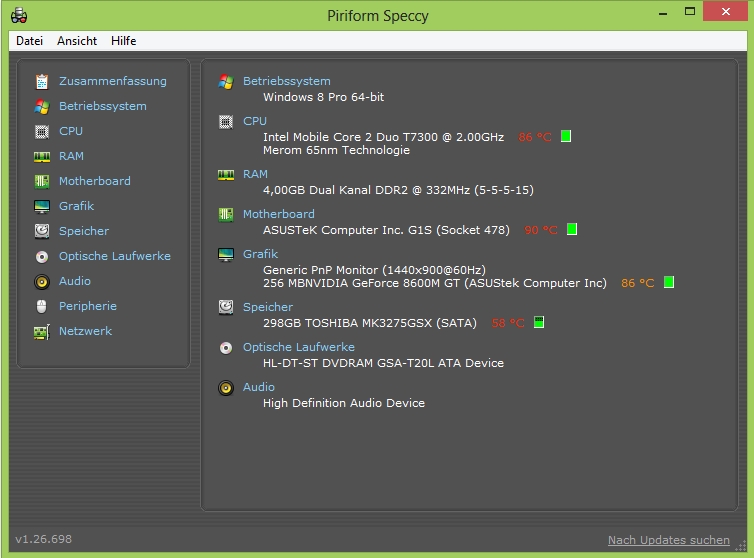
Task: Click green indicator next to TOSHIBA 58 °C
Action: click(539, 322)
